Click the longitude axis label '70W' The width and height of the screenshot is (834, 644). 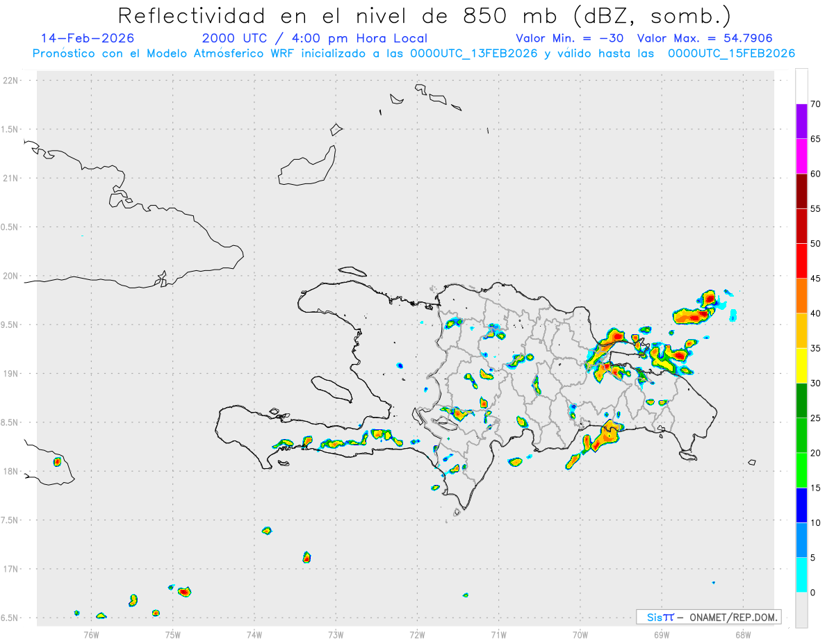pos(580,634)
